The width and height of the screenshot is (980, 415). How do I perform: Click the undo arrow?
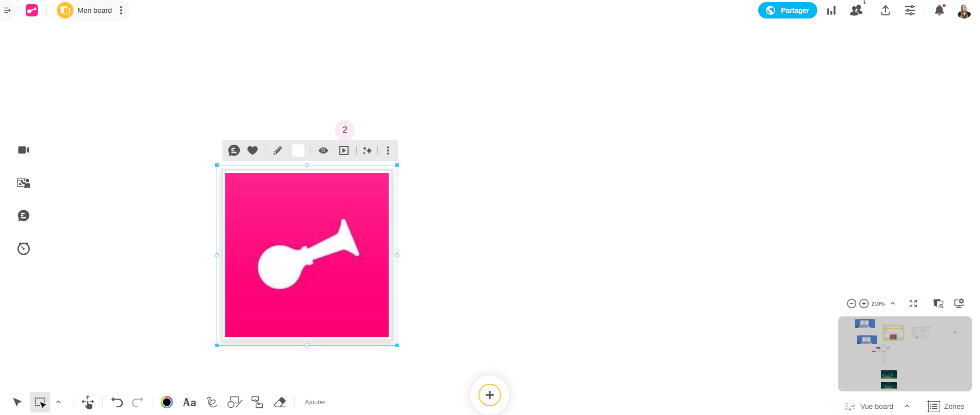coord(117,402)
